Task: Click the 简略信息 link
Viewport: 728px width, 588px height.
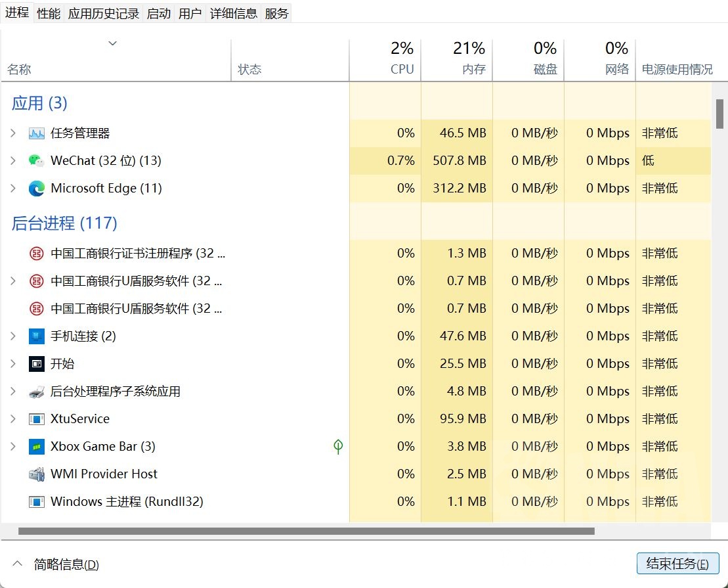Action: 66,564
